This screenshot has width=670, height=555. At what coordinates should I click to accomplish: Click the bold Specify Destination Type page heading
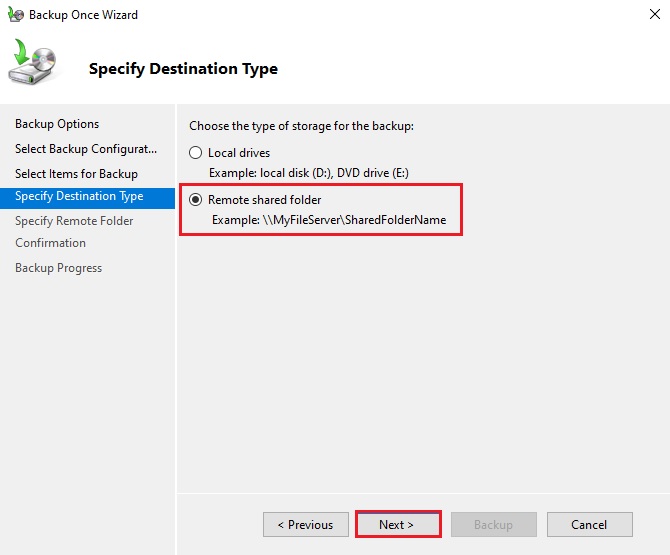(183, 69)
